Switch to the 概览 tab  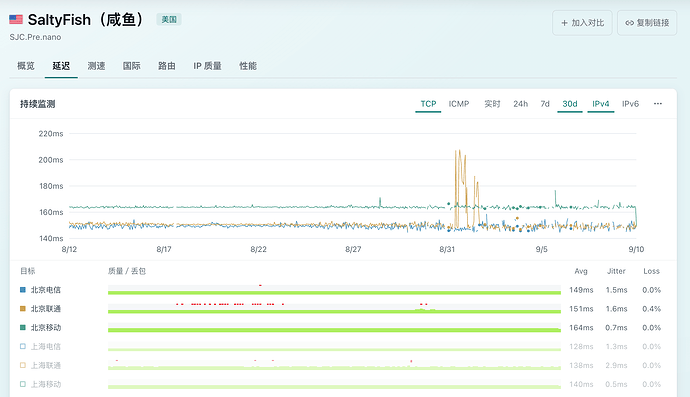pyautogui.click(x=26, y=66)
